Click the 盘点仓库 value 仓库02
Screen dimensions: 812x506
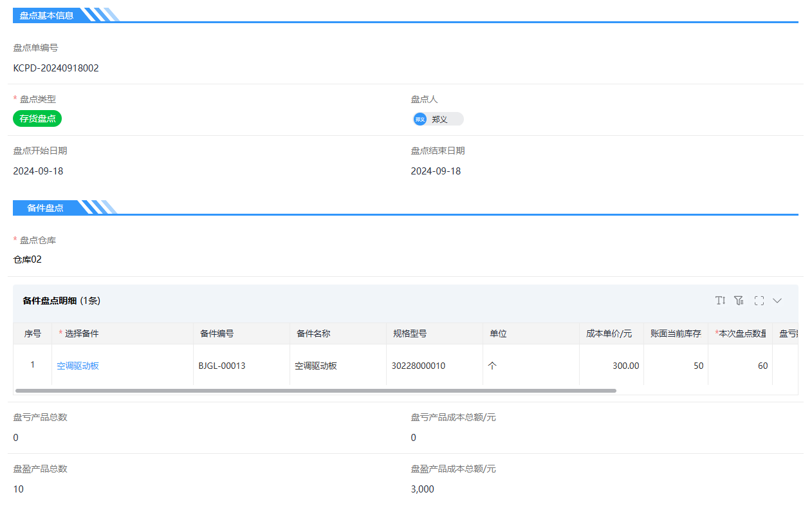[x=28, y=259]
